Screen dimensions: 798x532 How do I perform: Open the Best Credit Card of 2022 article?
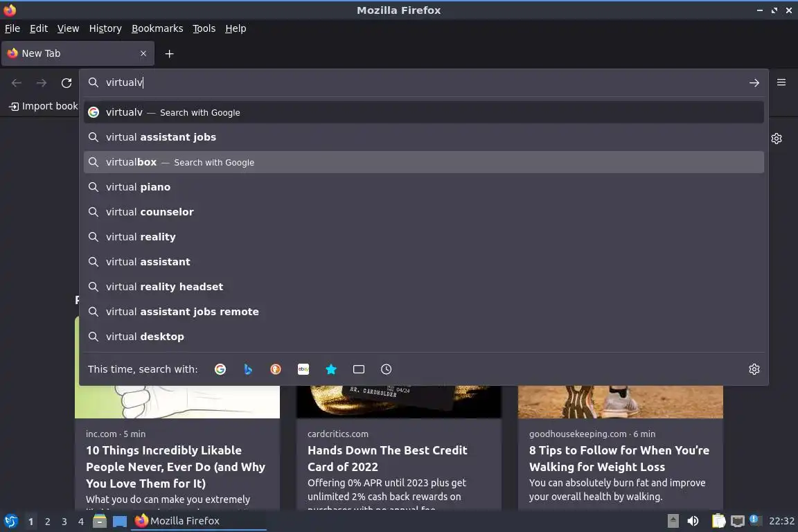[387, 458]
